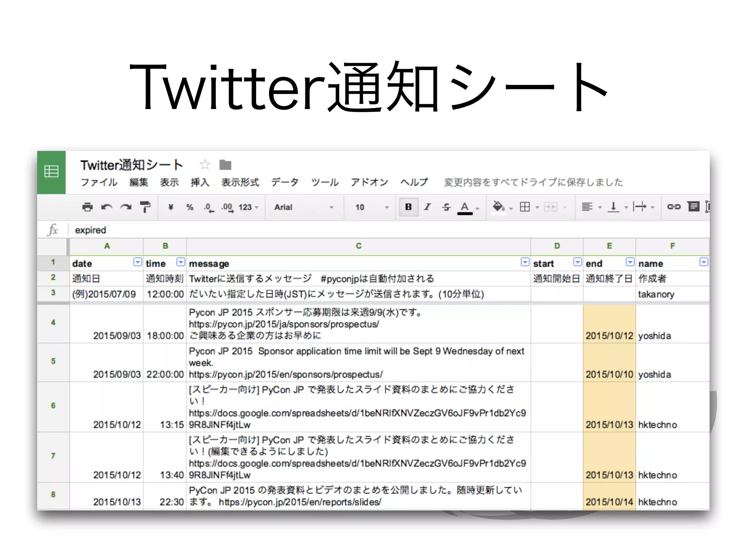Image resolution: width=747 pixels, height=560 pixels.
Task: Select column C header
Action: [359, 246]
